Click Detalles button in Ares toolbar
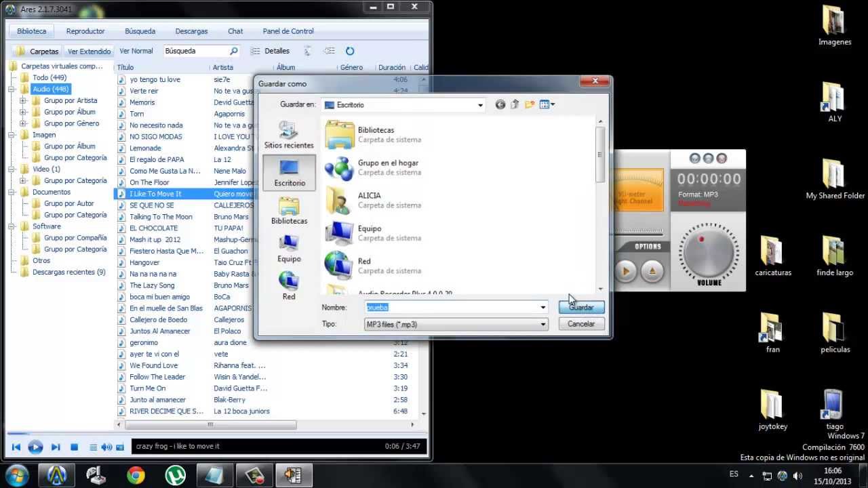Viewport: 868px width, 488px height. point(270,51)
